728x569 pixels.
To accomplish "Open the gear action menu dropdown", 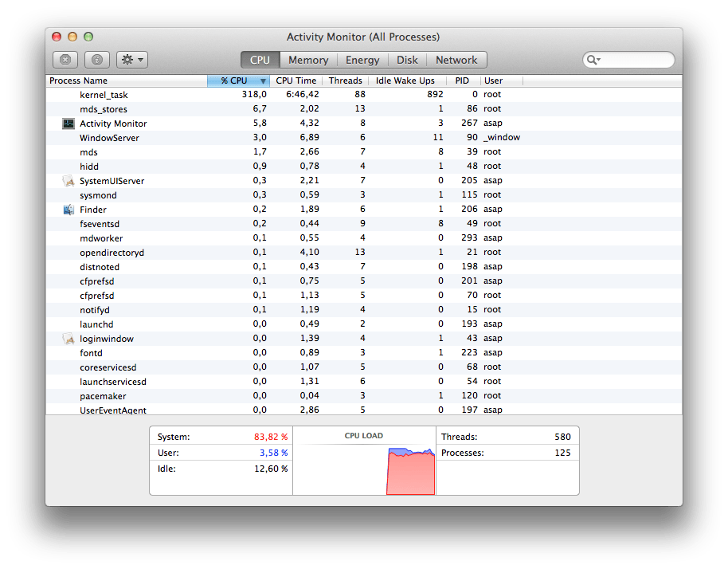I will coord(132,60).
